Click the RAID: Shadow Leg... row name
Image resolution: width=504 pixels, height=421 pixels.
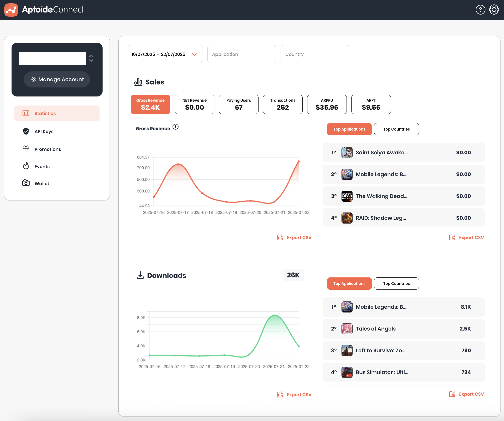381,218
